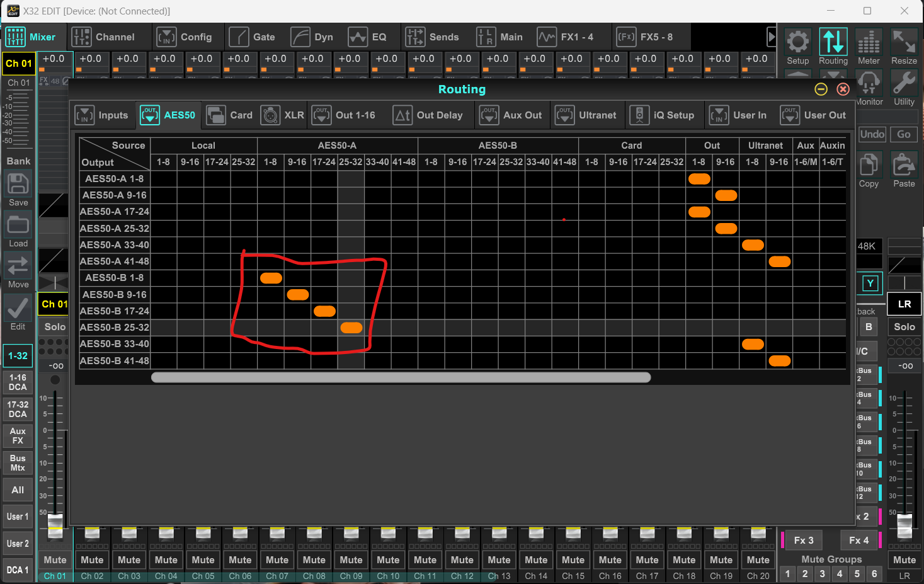Toggle AES50-B 25-32 routing from AES50-A 25-32
The width and height of the screenshot is (924, 584).
coord(351,328)
